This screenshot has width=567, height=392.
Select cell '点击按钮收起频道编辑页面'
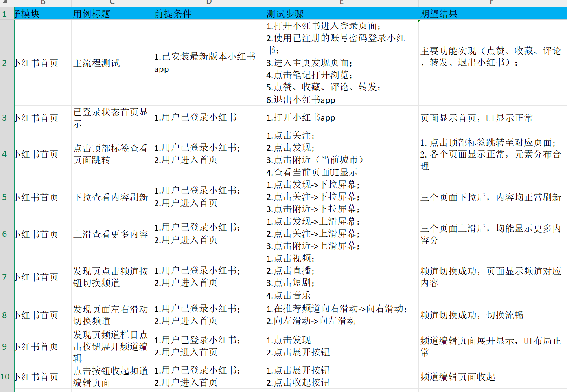[x=112, y=376]
